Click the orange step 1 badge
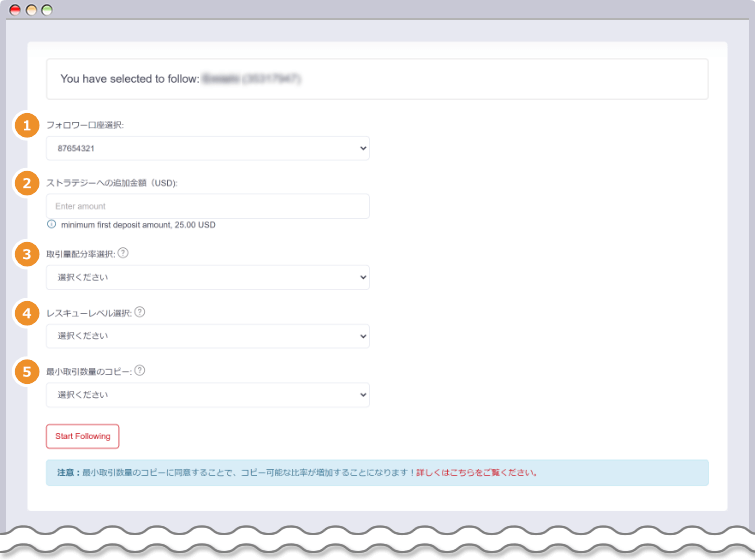Screen dimensions: 755x560 (27, 126)
